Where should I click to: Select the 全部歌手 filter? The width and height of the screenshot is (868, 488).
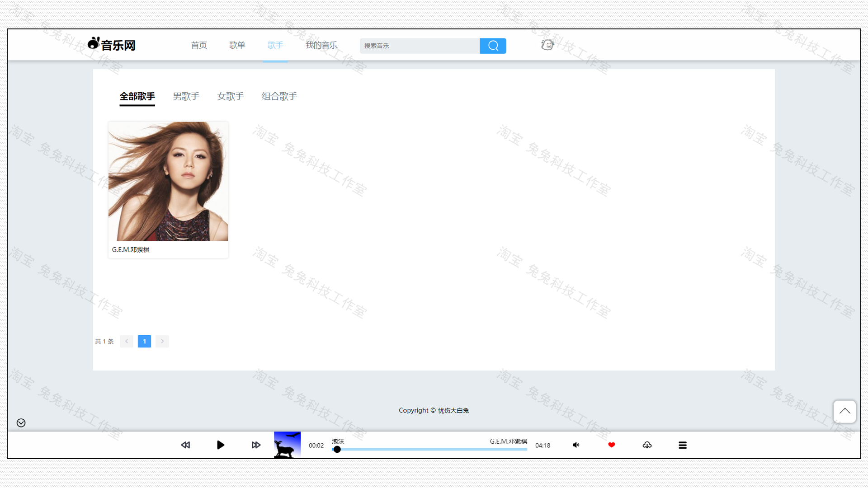click(137, 97)
